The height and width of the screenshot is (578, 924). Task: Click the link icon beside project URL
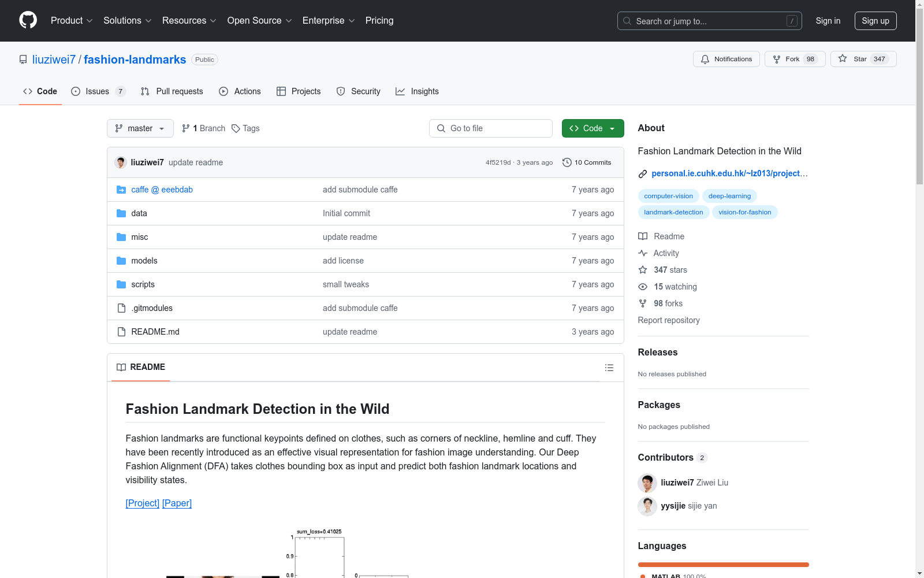pos(643,173)
